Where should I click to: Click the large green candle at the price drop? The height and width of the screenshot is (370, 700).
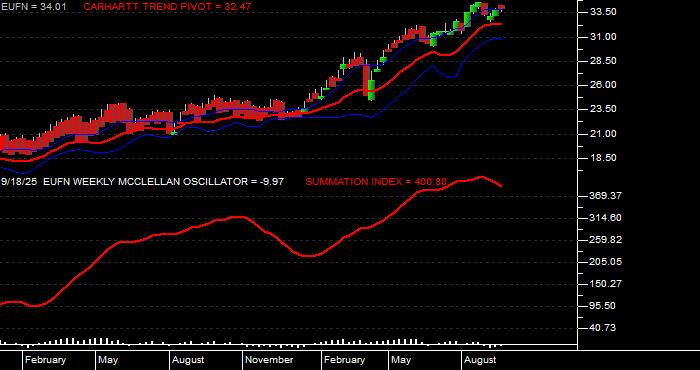tap(371, 90)
